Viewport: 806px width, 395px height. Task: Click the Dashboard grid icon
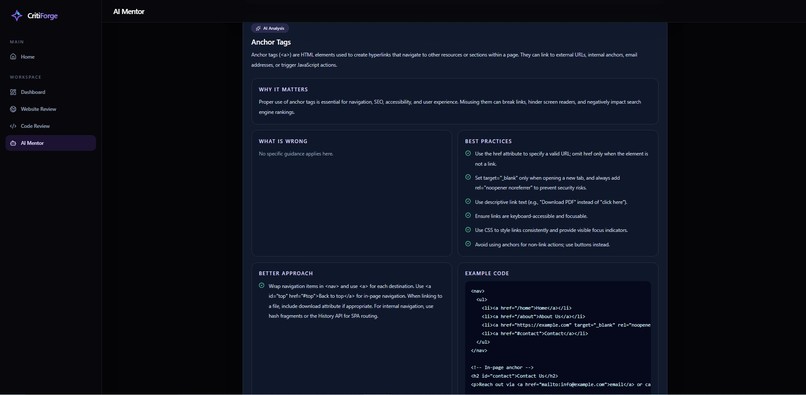[13, 92]
